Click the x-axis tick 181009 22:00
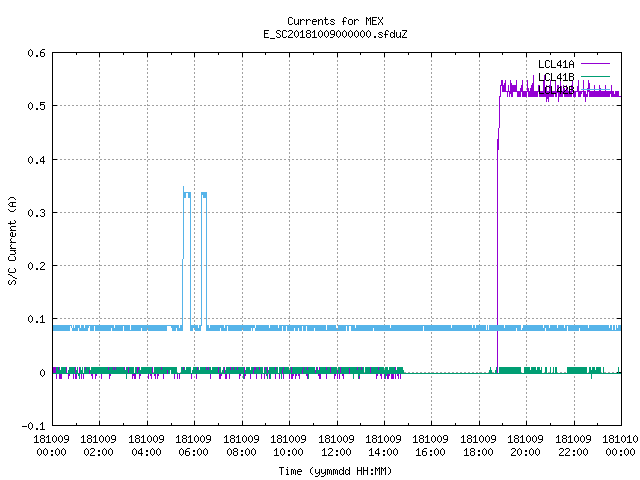The width and height of the screenshot is (640, 480). pos(573,445)
